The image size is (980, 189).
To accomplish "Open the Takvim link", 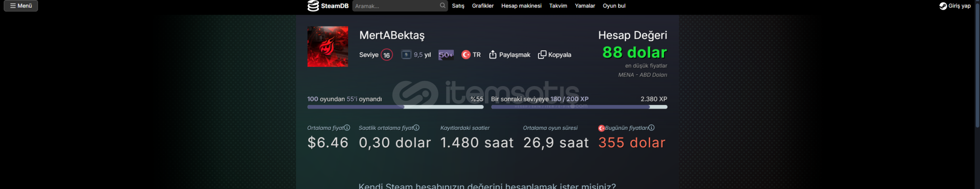I will [x=558, y=6].
